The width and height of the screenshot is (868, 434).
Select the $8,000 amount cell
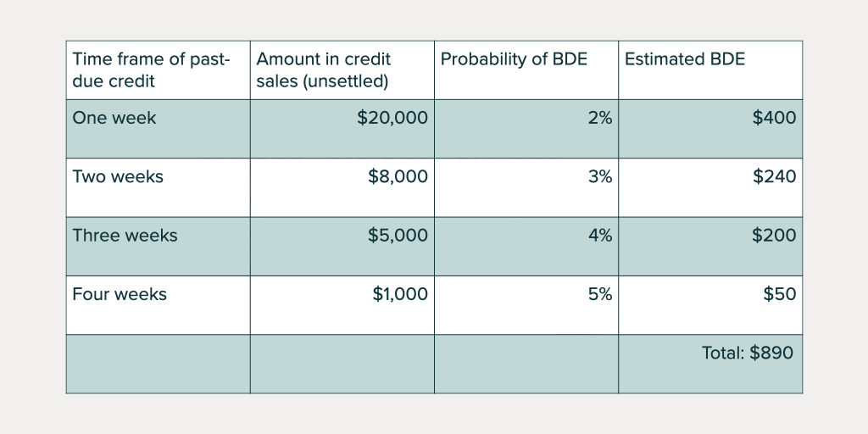point(398,176)
